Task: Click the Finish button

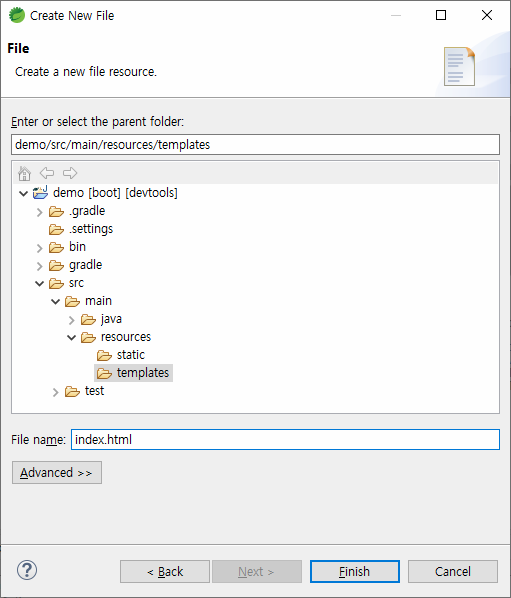Action: [355, 571]
